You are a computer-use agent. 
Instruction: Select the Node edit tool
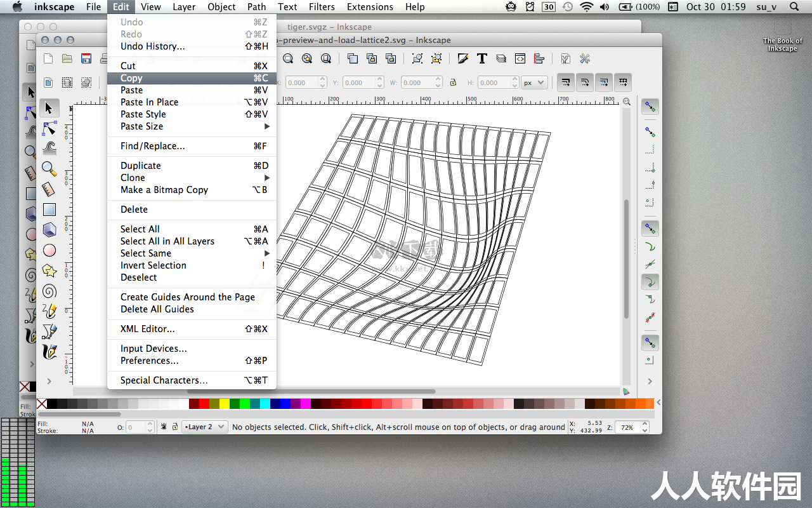tap(49, 129)
